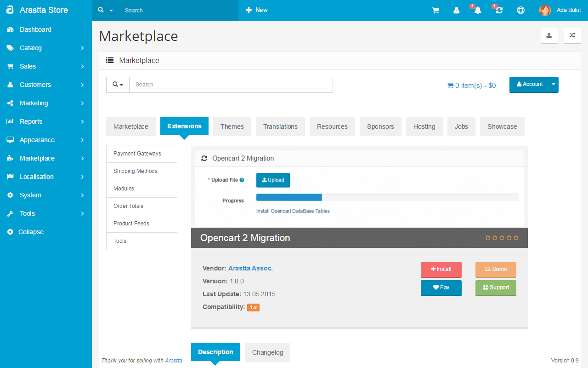Expand the Sales menu chevron

click(x=82, y=66)
